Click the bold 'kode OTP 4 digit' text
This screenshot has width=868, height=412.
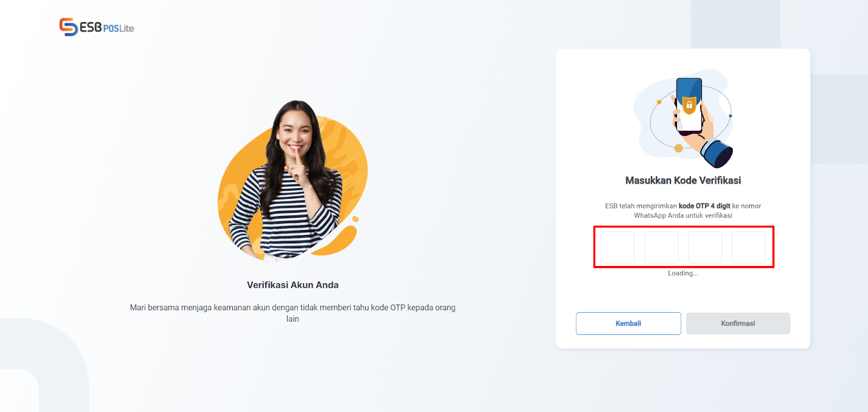point(704,206)
